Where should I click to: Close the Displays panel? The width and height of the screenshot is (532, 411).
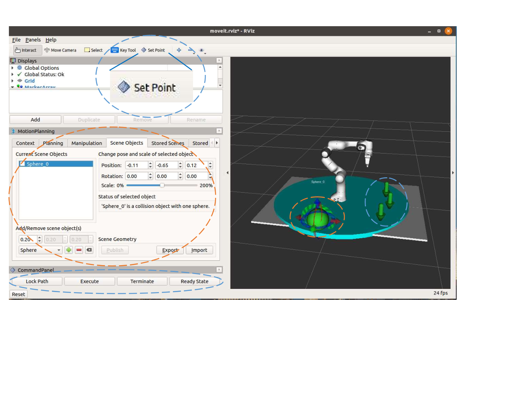pyautogui.click(x=219, y=60)
